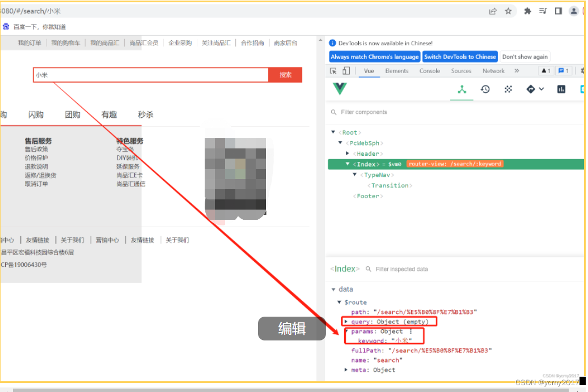Expand the Header component node
This screenshot has height=392, width=588.
(x=347, y=154)
